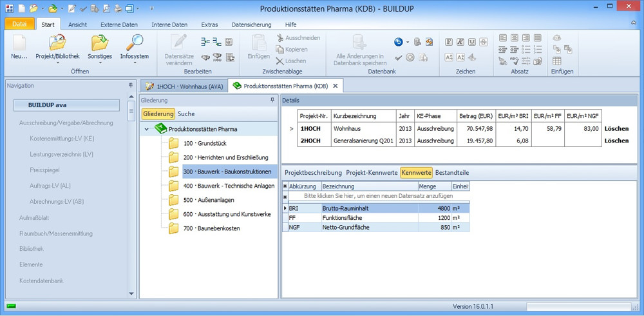Open the Datei menu

tap(19, 25)
